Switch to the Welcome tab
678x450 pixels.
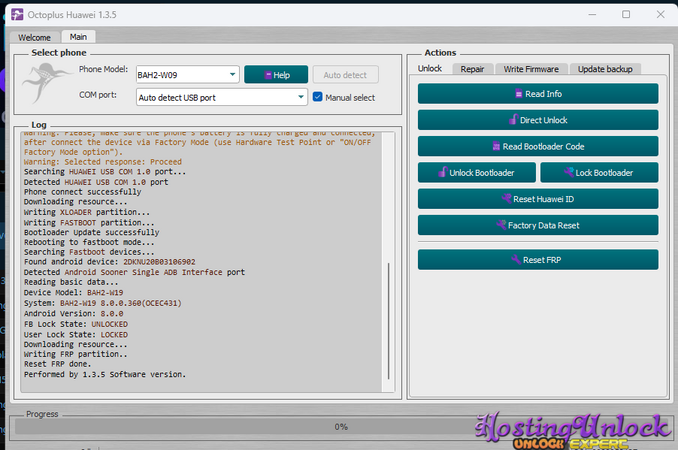click(x=34, y=37)
